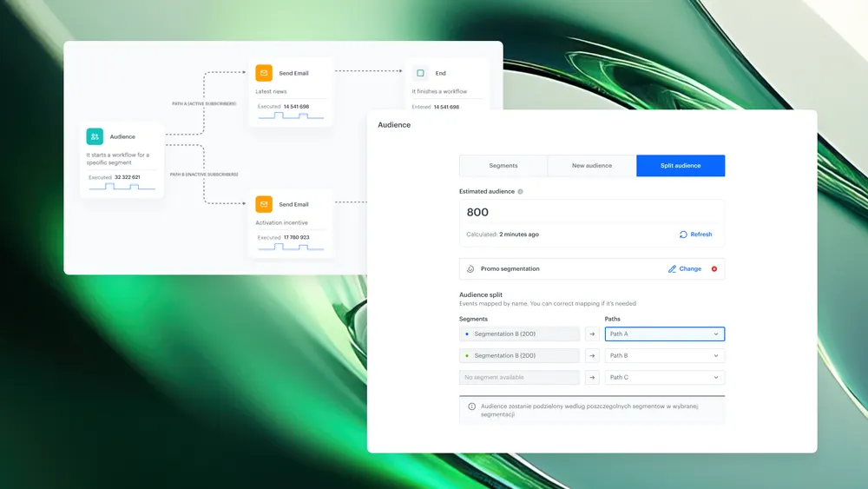Click the info icon next to Estimated audience

point(520,192)
